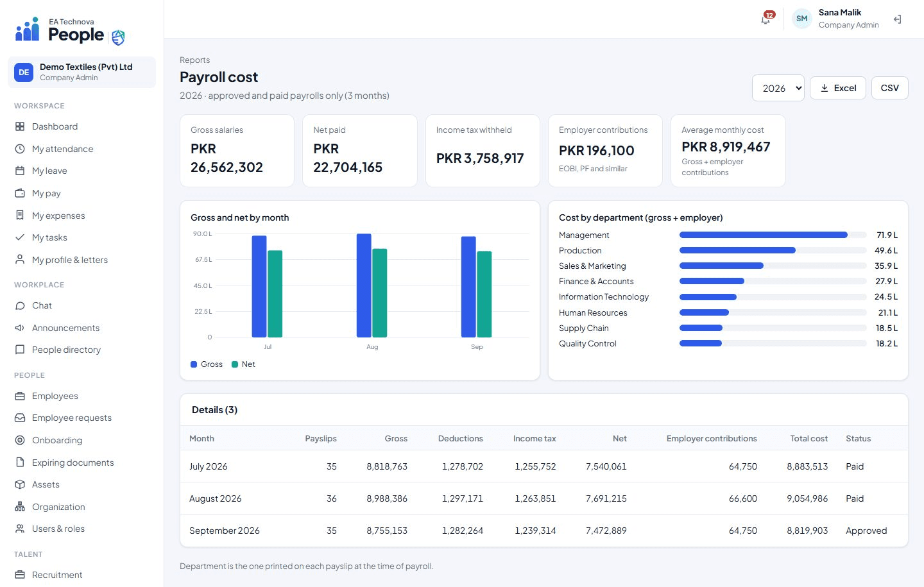Click the Approved status for September
Image resolution: width=924 pixels, height=587 pixels.
(866, 531)
